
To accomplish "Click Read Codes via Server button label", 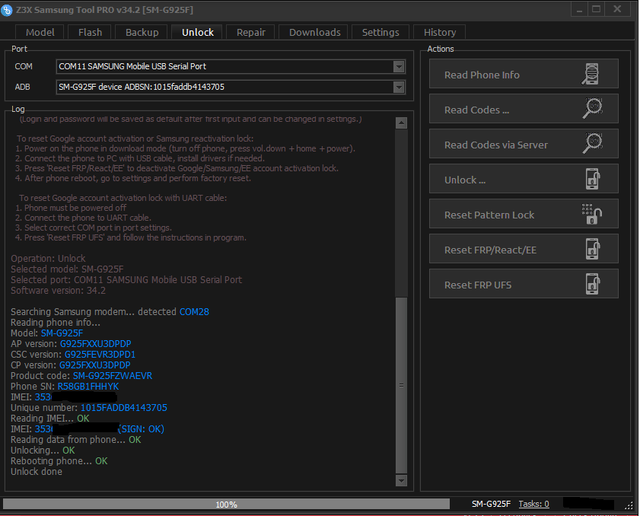I will 496,145.
